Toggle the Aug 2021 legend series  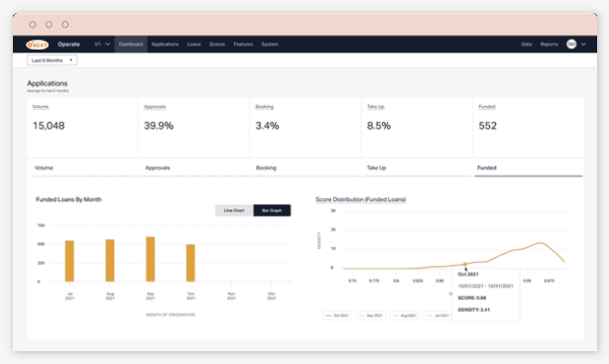(x=405, y=315)
